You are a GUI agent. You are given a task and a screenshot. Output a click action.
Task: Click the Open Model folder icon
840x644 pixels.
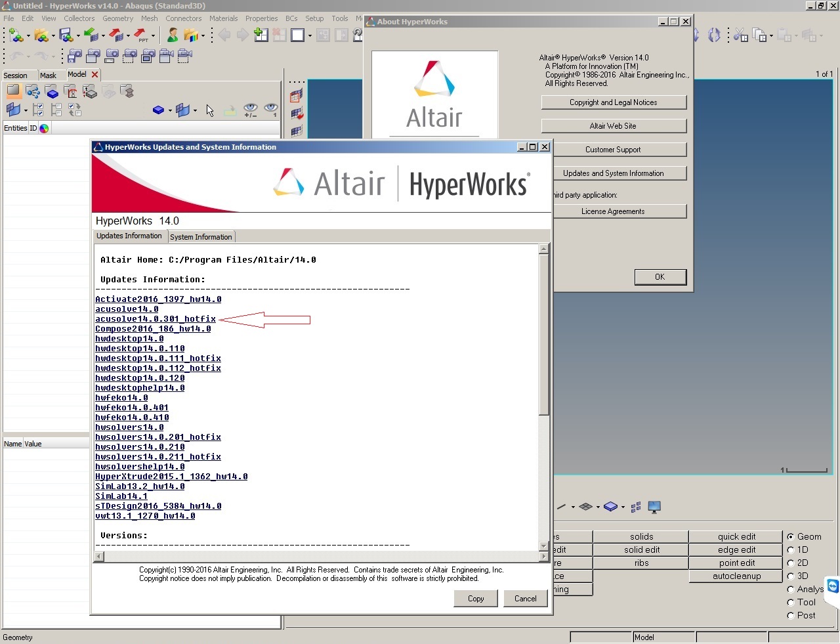41,34
